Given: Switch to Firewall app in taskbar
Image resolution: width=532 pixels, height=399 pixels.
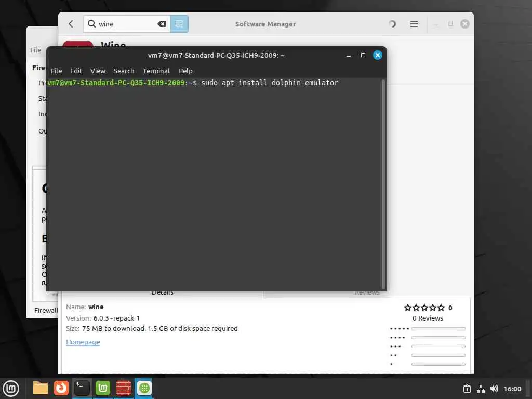Looking at the screenshot, I should click(x=124, y=388).
